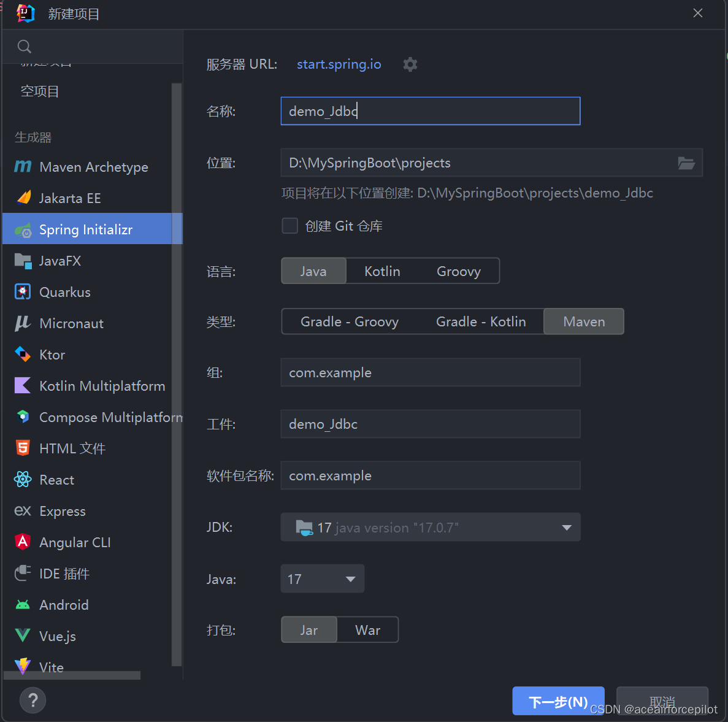Select Spring Initializr generator
Image resolution: width=728 pixels, height=722 pixels.
(x=87, y=229)
